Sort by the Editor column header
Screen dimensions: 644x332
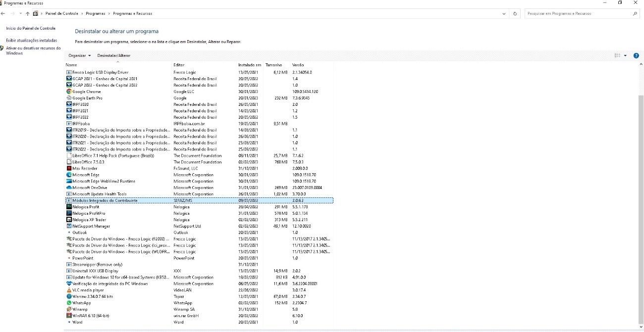click(x=204, y=65)
